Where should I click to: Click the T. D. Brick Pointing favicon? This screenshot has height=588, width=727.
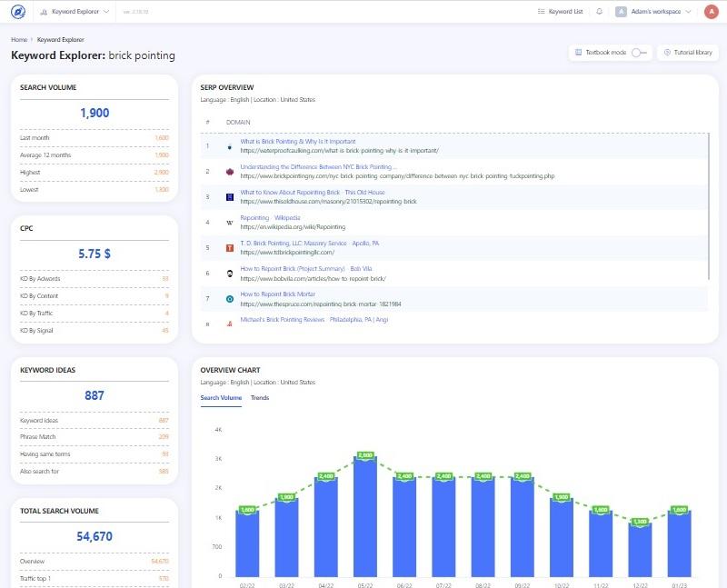[x=230, y=247]
